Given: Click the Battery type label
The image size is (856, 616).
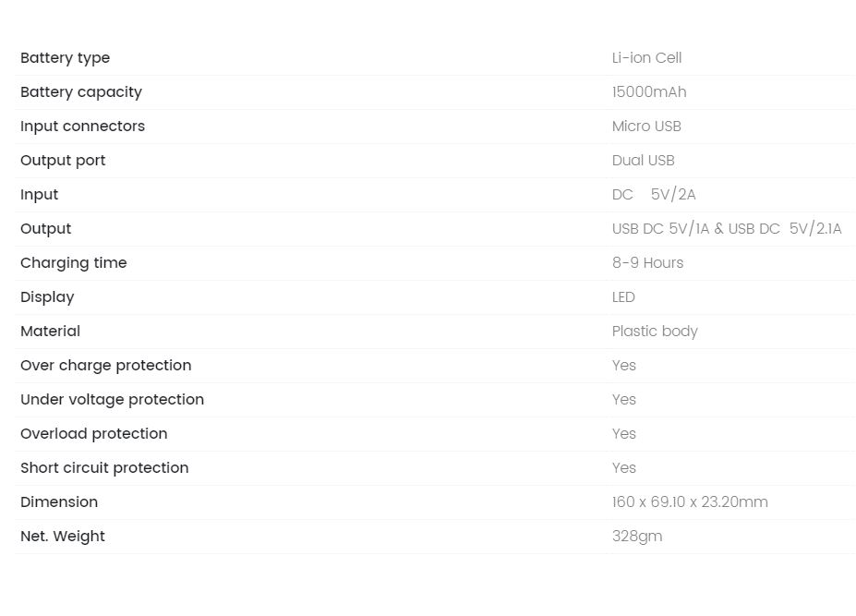Looking at the screenshot, I should pyautogui.click(x=65, y=58).
